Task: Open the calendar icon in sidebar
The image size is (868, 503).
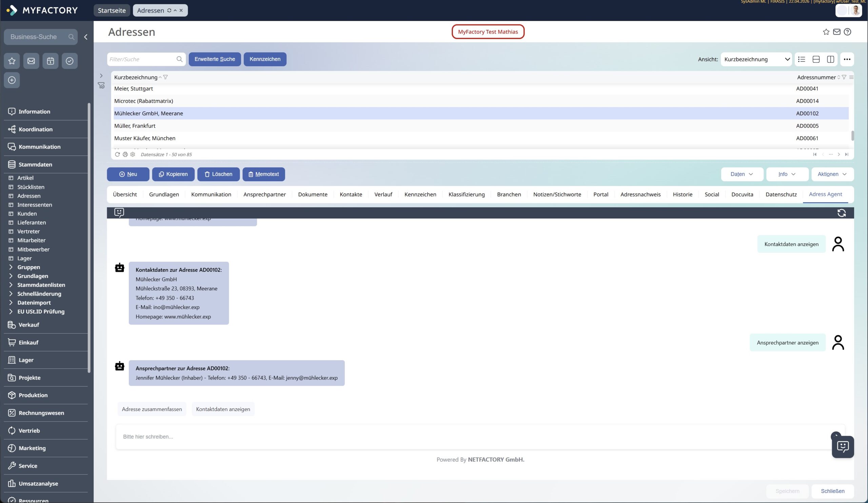Action: 50,61
